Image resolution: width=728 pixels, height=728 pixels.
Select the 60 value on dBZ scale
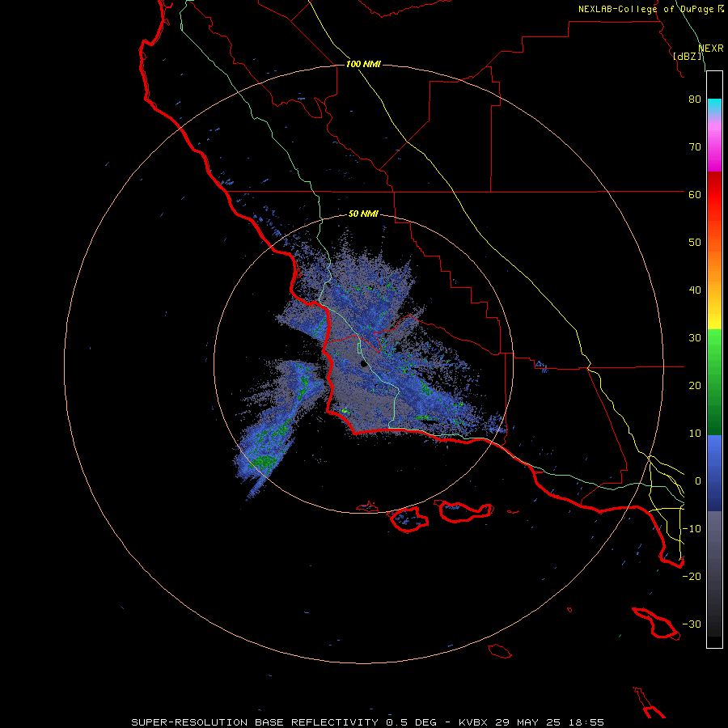pos(695,195)
